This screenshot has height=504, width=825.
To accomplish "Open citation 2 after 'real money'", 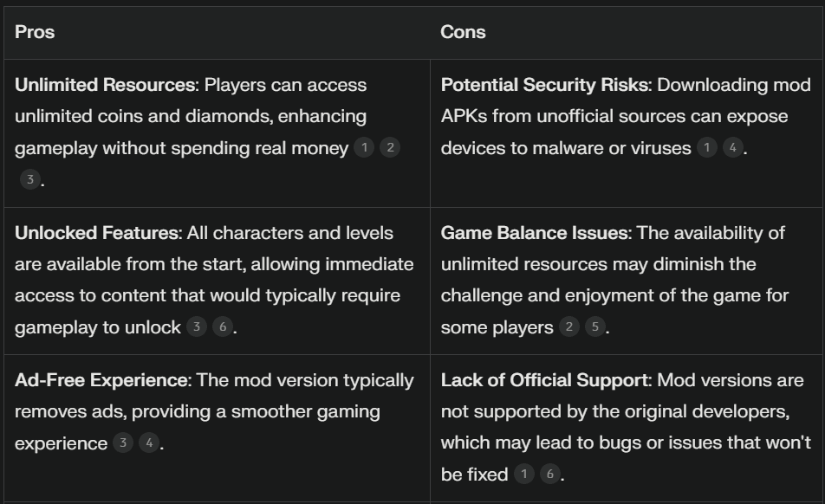I will 390,148.
